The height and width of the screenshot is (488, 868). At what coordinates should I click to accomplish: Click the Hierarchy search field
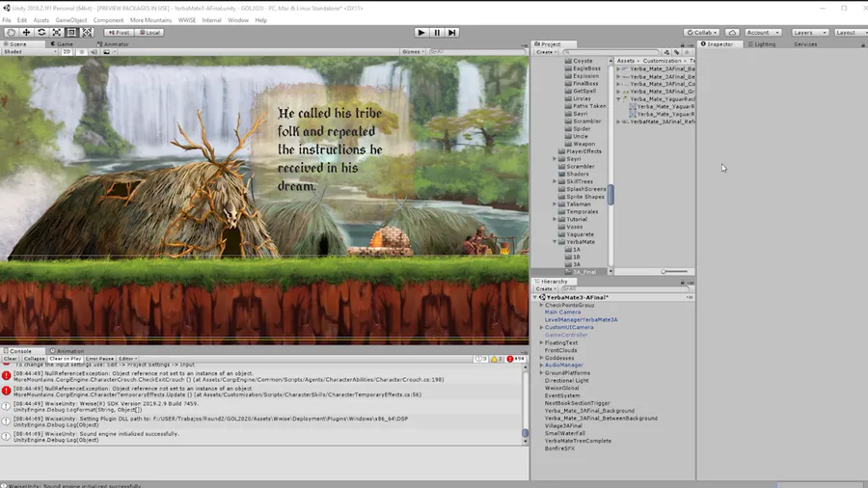click(624, 288)
